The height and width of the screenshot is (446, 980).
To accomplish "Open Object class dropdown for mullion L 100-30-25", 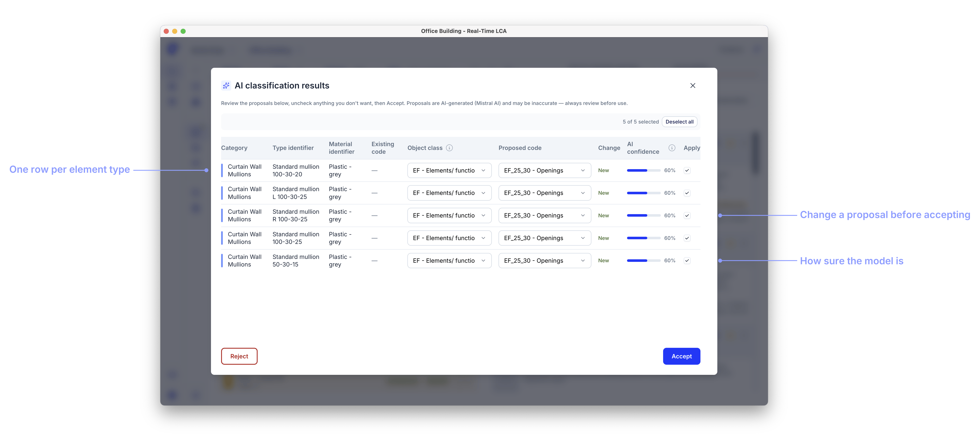I will [449, 193].
